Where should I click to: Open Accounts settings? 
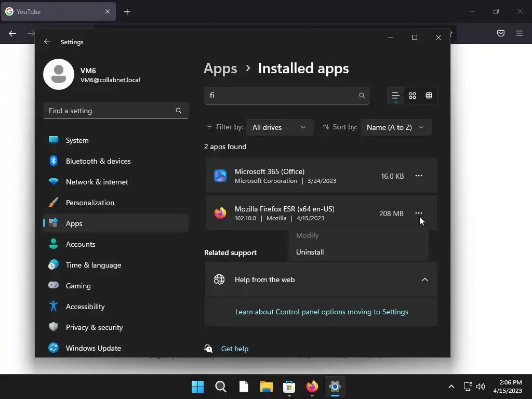[116, 244]
